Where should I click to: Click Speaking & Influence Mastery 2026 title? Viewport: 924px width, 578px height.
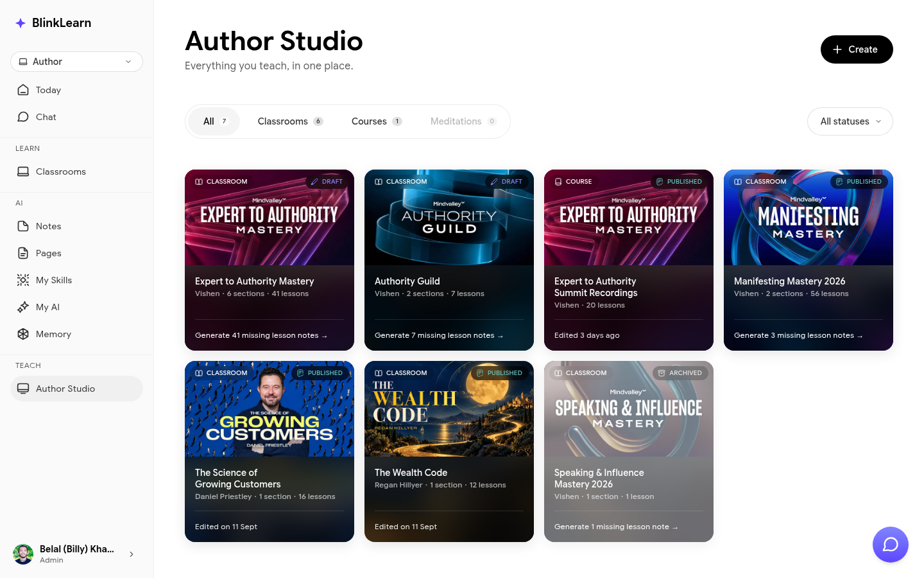point(599,478)
